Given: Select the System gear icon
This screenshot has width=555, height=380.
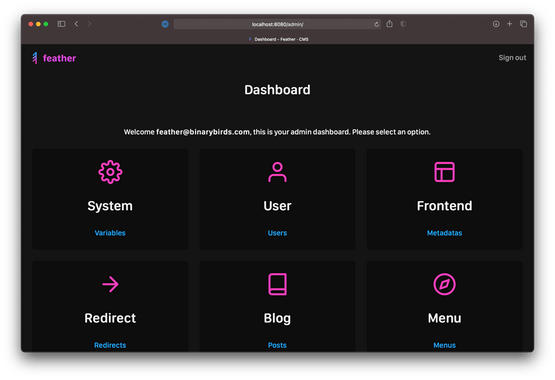Looking at the screenshot, I should (x=110, y=172).
